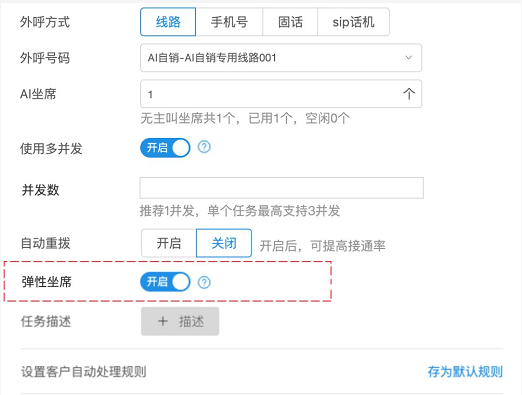This screenshot has height=395, width=522.
Task: Open help icon beside 使用多并发
Action: 204,147
